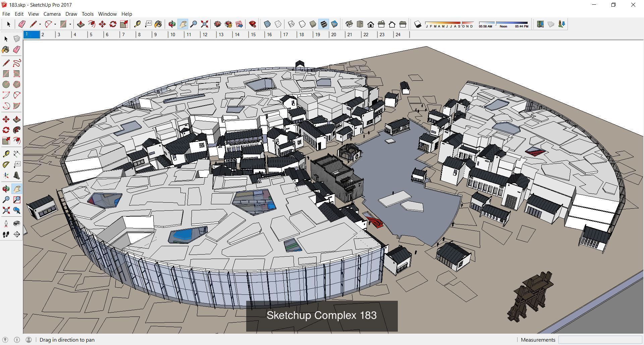Switch to Front view house icon
644x345 pixels.
371,24
